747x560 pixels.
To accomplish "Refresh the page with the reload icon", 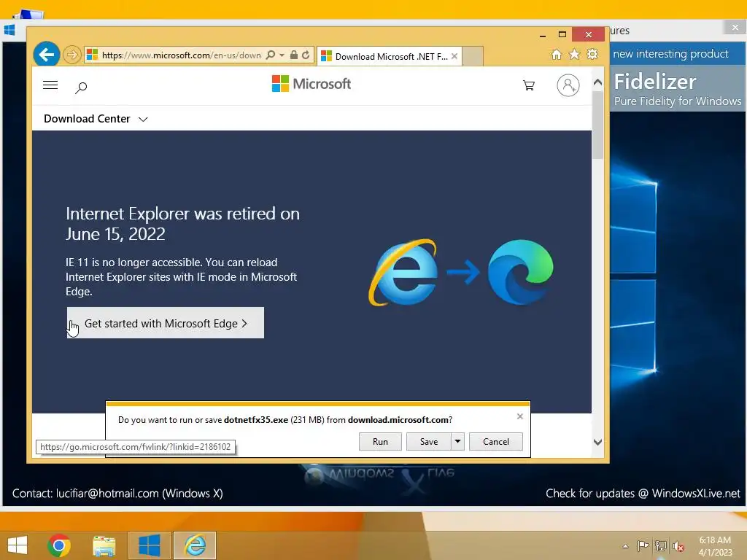I will click(x=306, y=55).
